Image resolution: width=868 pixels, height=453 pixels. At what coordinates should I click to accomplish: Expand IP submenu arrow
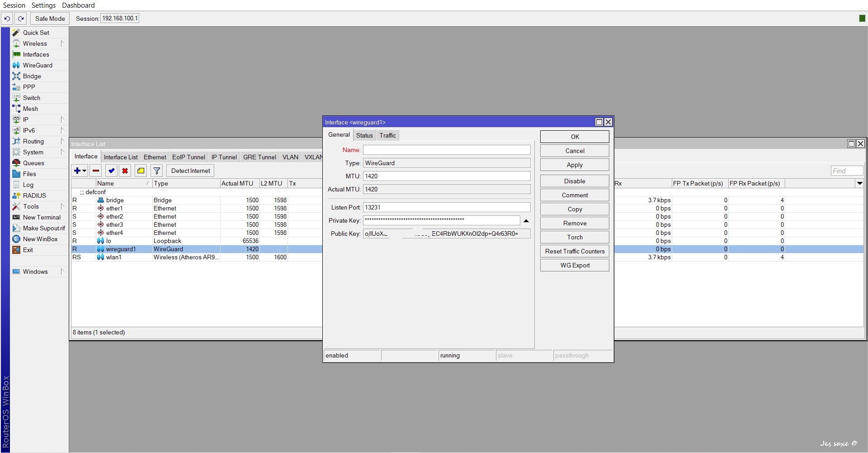(62, 119)
